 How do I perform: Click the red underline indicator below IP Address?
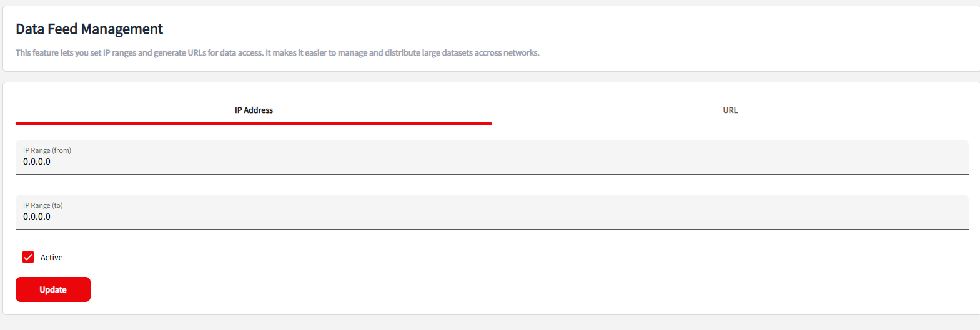pos(254,124)
